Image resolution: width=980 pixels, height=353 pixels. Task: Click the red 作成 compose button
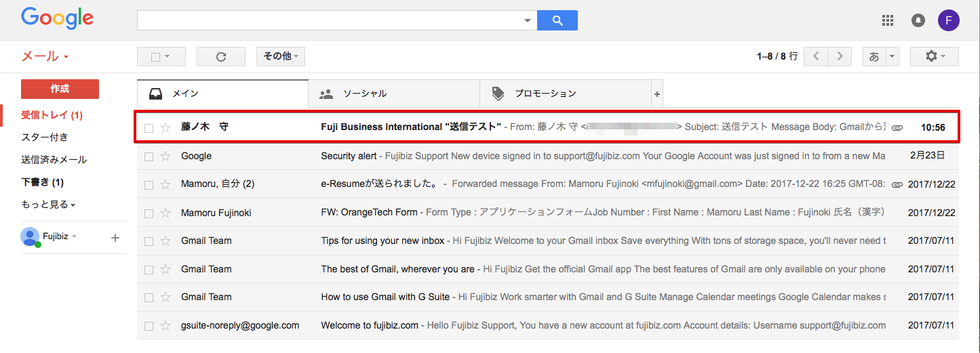[x=60, y=89]
